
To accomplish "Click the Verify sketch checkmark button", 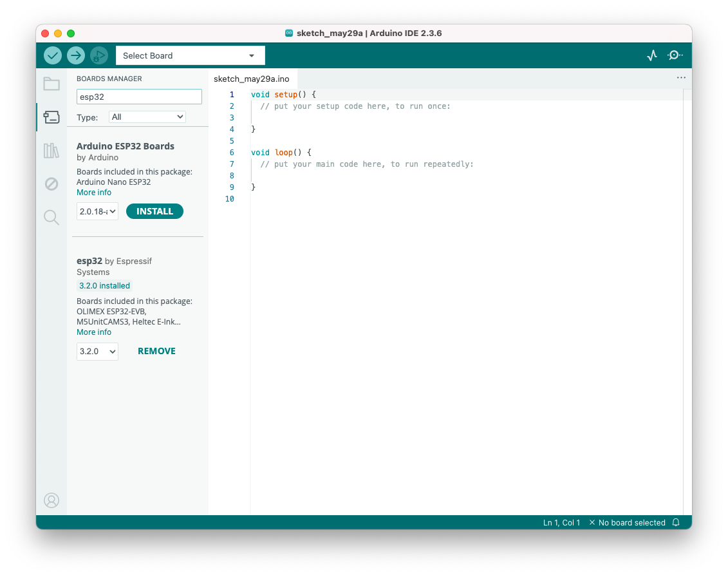I will [x=53, y=56].
